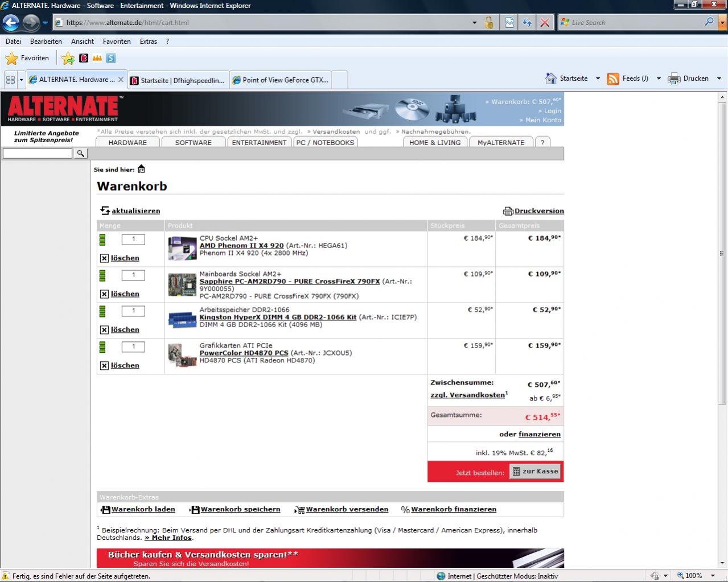Expand the Feeds dropdown arrow

tap(659, 79)
